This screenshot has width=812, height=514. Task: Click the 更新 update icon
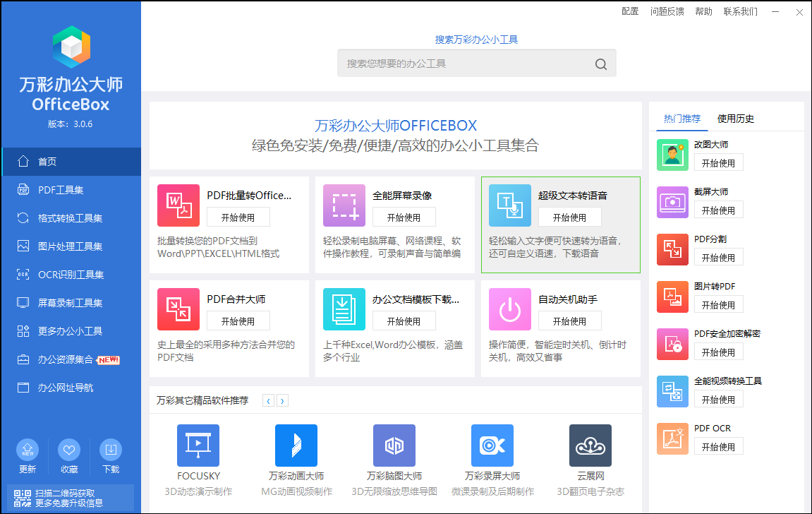tap(28, 450)
